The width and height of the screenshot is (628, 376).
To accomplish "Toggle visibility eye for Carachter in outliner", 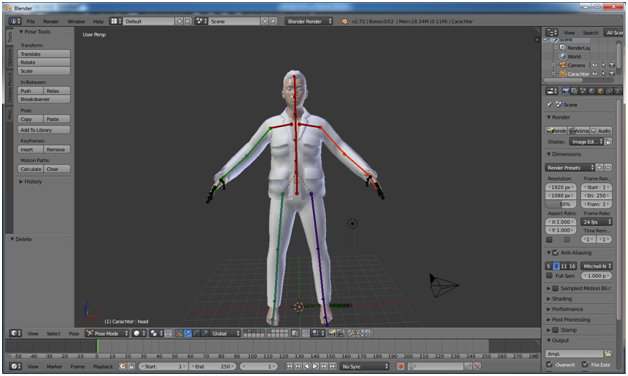I will 595,74.
